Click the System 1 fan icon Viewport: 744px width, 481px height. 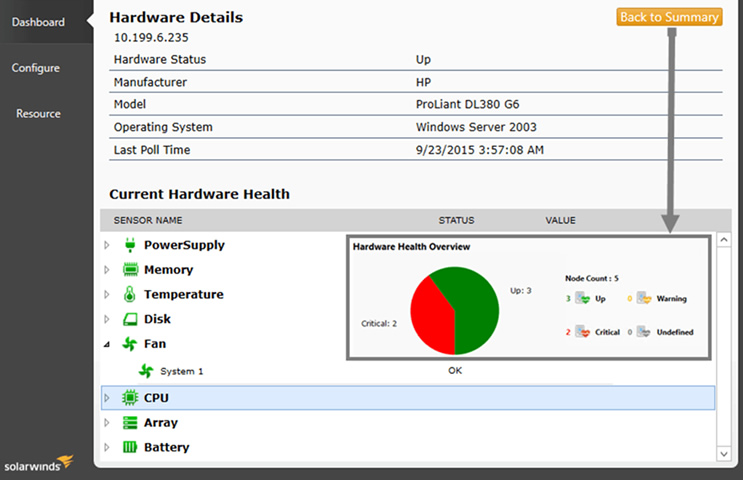click(146, 371)
